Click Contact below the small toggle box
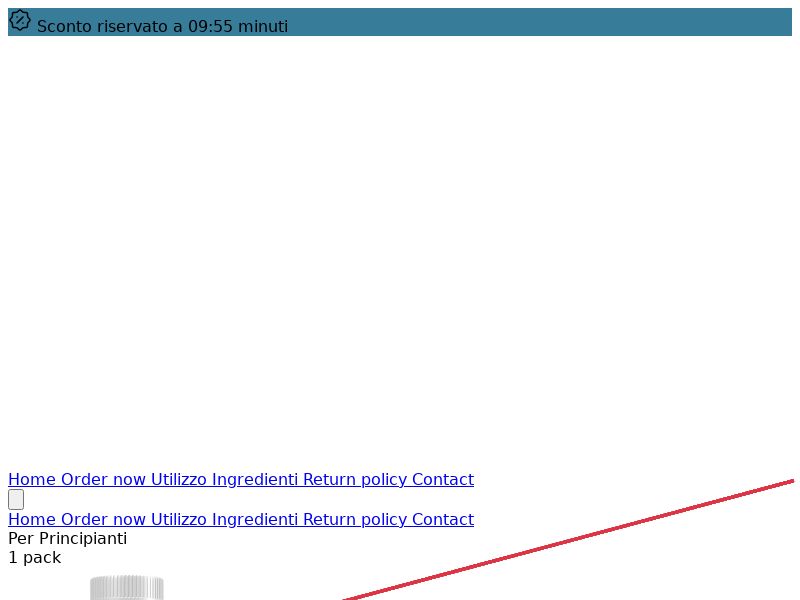The image size is (800, 600). (x=443, y=519)
